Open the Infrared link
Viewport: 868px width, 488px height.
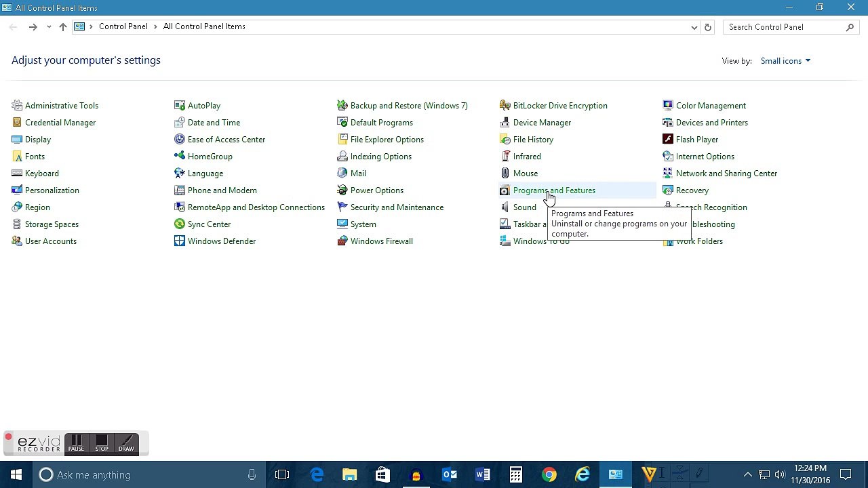[527, 157]
